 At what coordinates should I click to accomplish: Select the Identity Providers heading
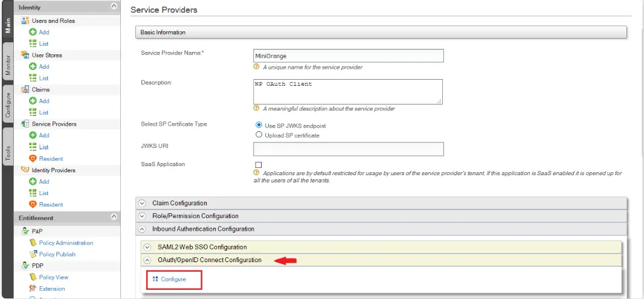53,170
